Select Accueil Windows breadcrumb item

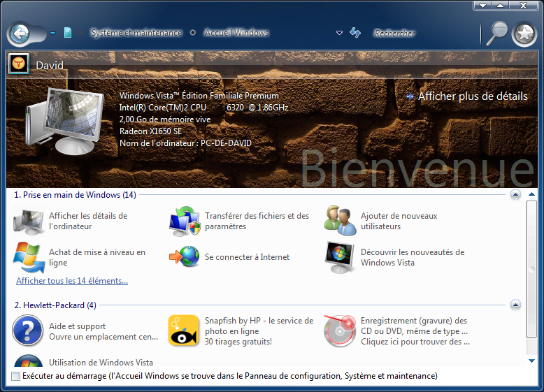(x=236, y=33)
